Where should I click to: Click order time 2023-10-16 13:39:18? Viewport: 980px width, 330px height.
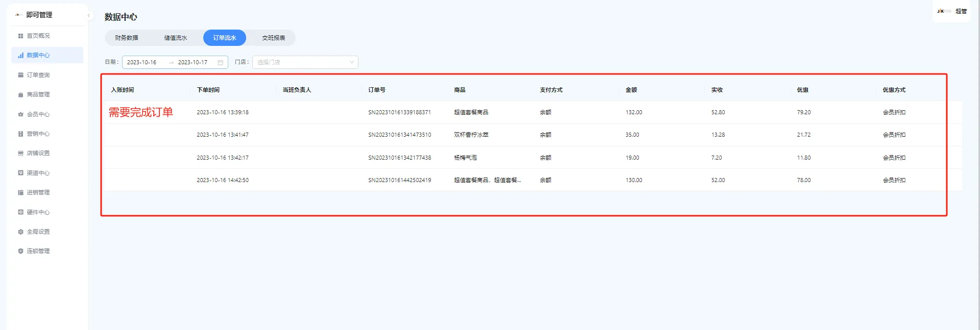tap(223, 112)
